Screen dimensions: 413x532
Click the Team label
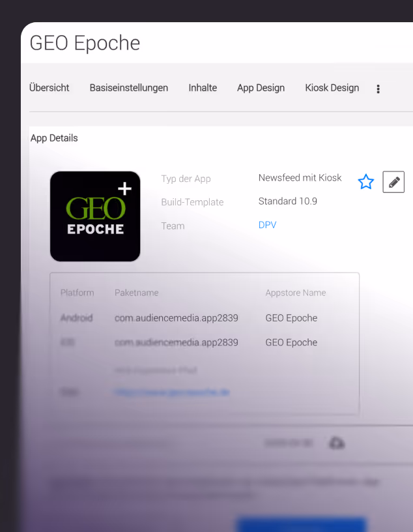coord(173,226)
